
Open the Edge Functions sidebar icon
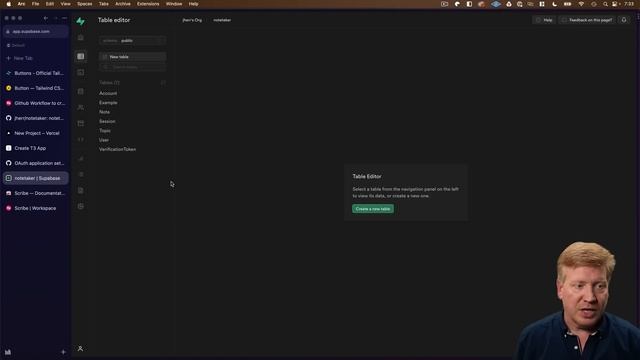pyautogui.click(x=81, y=140)
